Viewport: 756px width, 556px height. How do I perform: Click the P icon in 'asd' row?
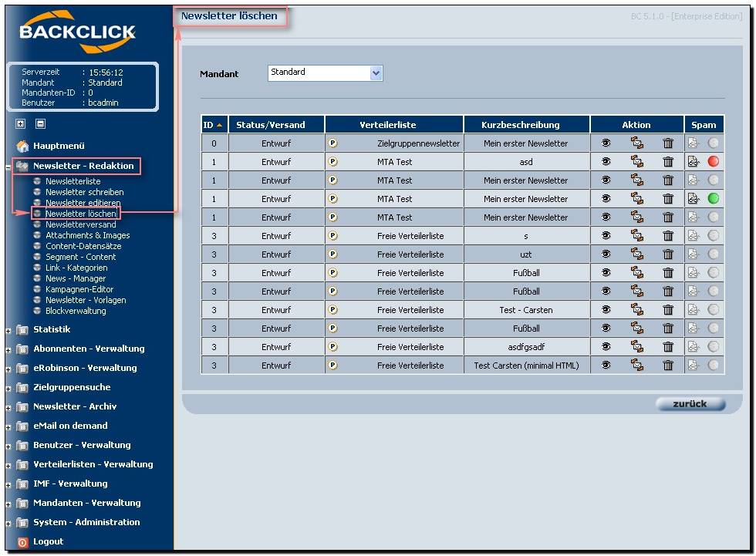pyautogui.click(x=332, y=161)
